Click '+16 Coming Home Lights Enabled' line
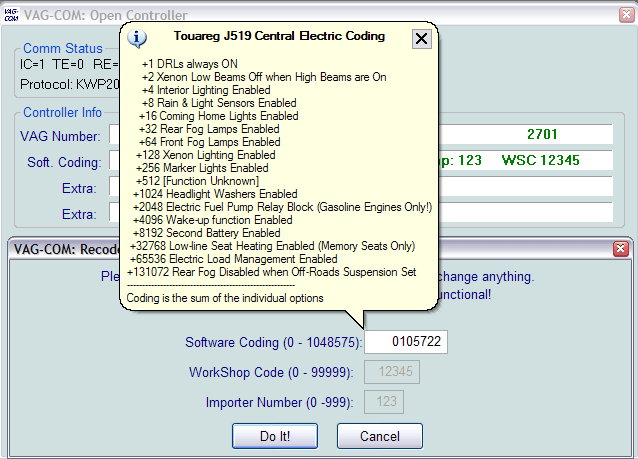The image size is (638, 459). (218, 116)
